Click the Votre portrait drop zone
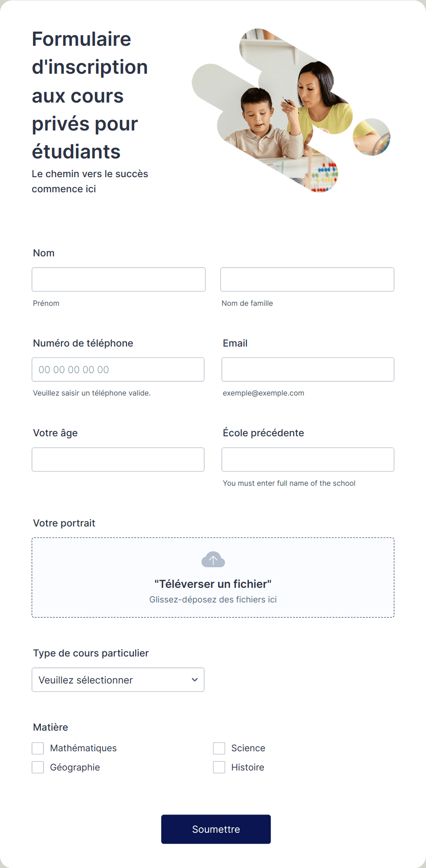Viewport: 426px width, 868px height. pyautogui.click(x=213, y=578)
